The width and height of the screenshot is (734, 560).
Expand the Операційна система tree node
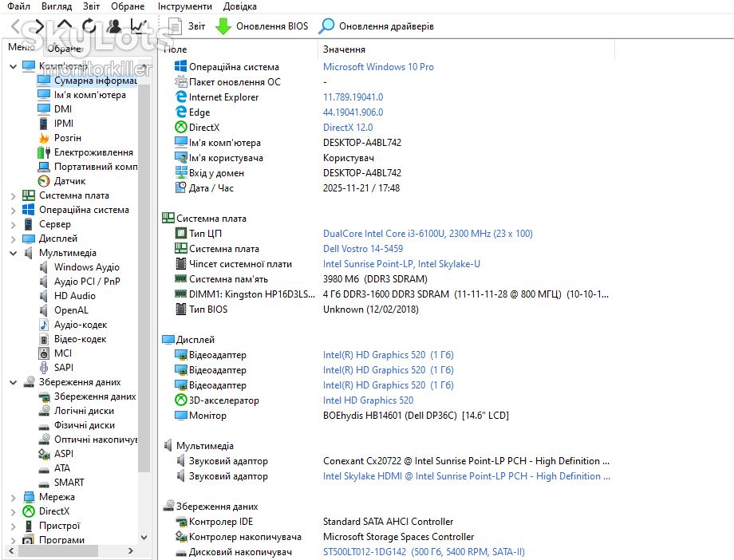(x=13, y=211)
